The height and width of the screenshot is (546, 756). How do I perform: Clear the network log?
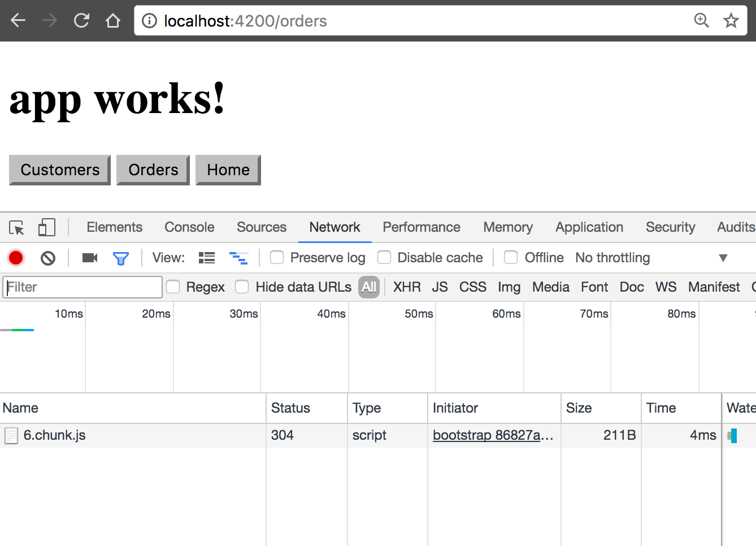48,258
